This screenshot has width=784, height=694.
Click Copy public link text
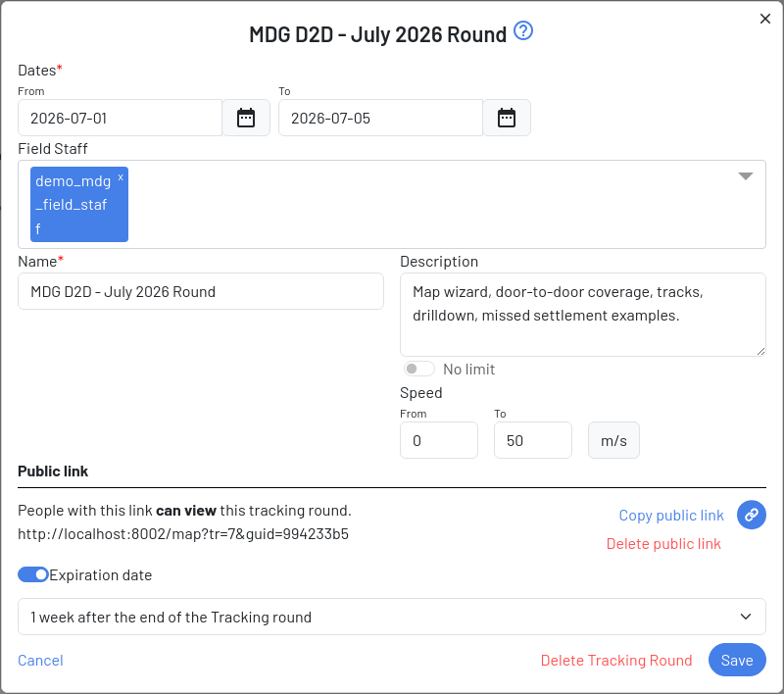[671, 515]
